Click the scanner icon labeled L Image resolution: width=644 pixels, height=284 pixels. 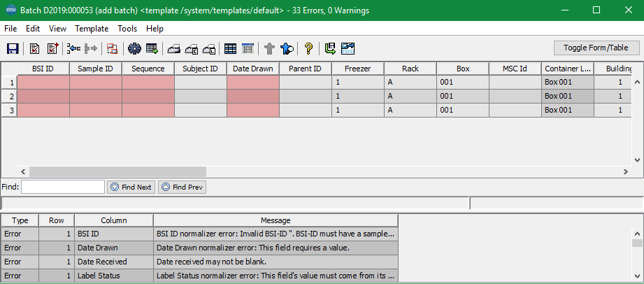click(209, 49)
